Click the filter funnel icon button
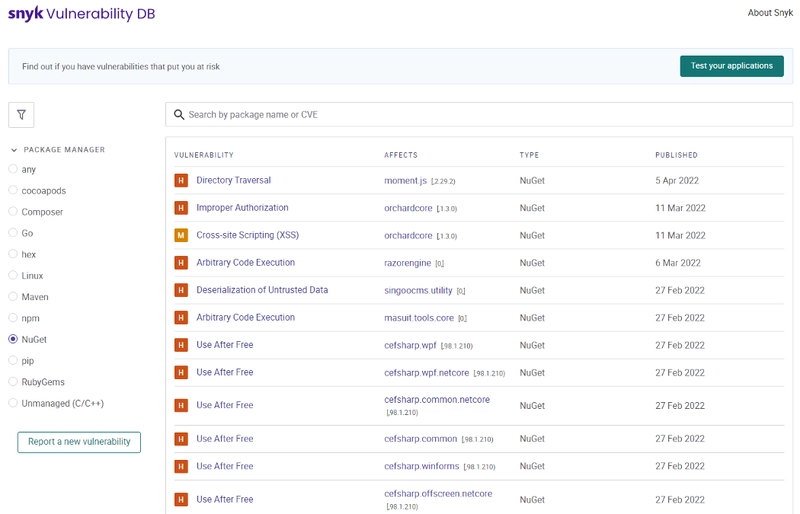Image resolution: width=800 pixels, height=514 pixels. 21,115
